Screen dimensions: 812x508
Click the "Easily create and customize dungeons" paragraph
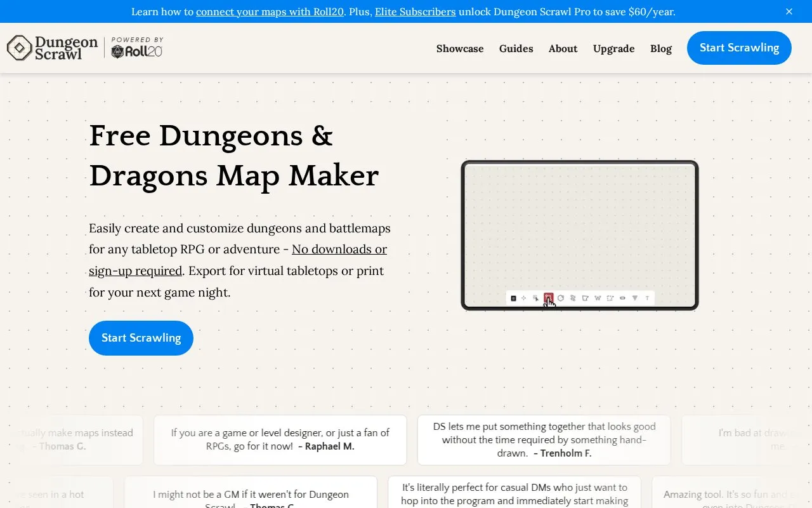[240, 260]
